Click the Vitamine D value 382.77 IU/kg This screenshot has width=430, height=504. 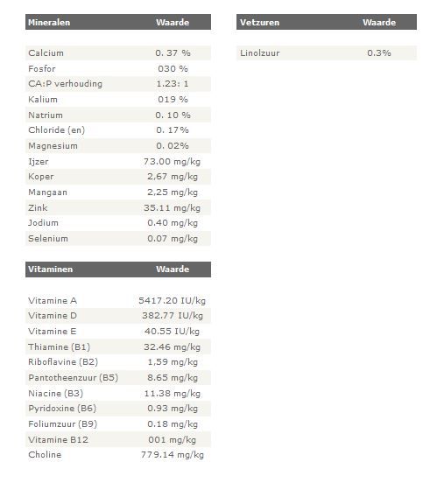tap(173, 316)
